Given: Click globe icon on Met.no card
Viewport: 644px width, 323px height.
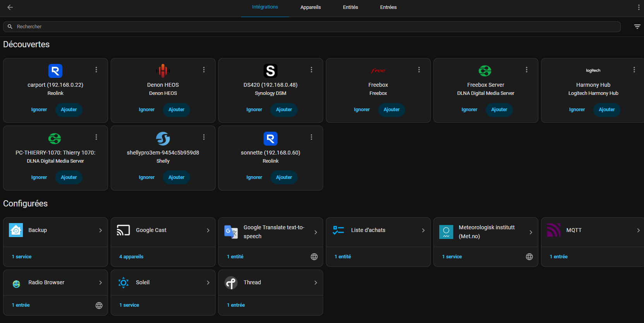Looking at the screenshot, I should tap(529, 257).
